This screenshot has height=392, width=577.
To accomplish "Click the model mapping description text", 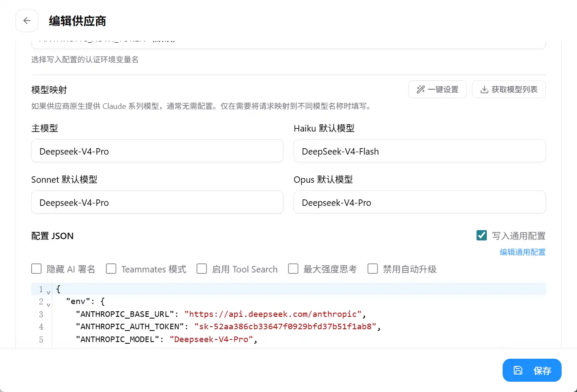I will point(202,106).
